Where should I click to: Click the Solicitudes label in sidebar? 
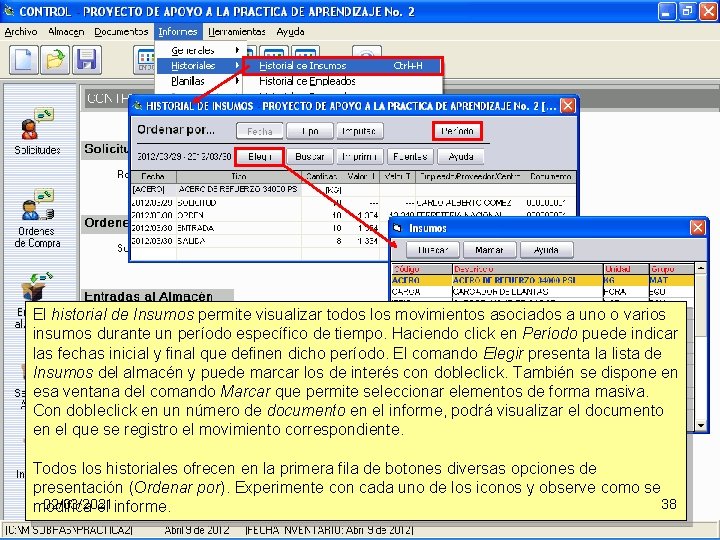[x=37, y=150]
